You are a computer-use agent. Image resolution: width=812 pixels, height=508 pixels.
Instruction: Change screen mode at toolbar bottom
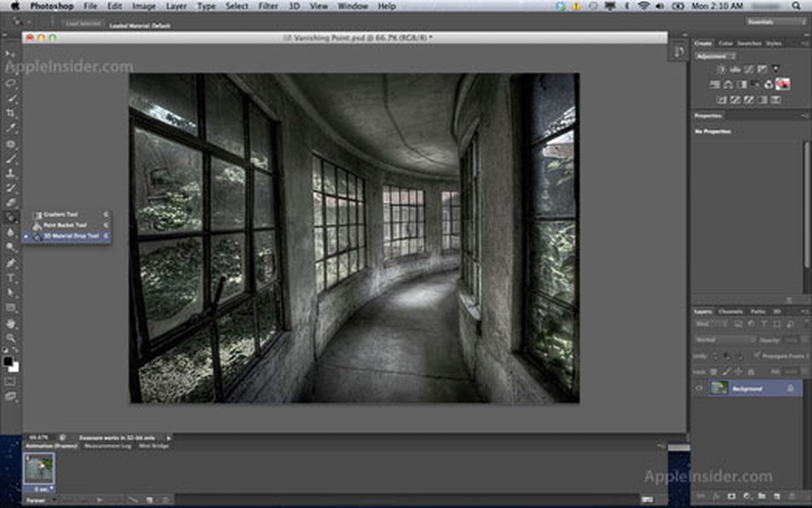[x=11, y=396]
